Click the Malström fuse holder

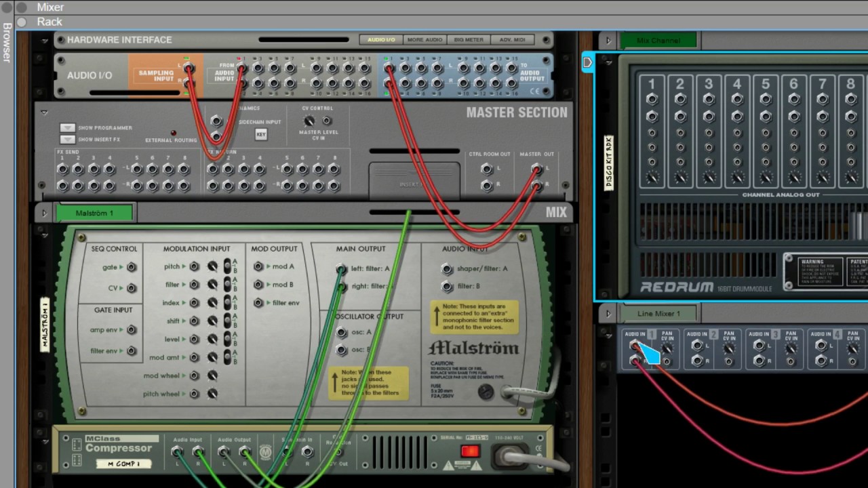486,392
